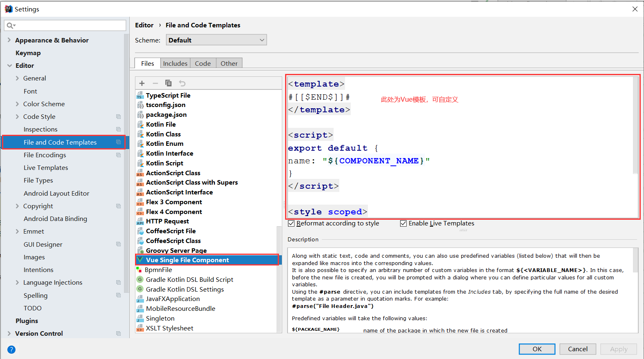Click the search magnifier icon in settings
The height and width of the screenshot is (359, 644).
point(10,25)
